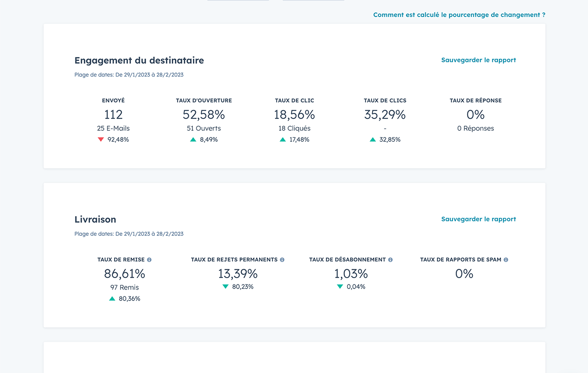Image resolution: width=588 pixels, height=373 pixels.
Task: Click the 'Livraison' section title
Action: (x=95, y=220)
